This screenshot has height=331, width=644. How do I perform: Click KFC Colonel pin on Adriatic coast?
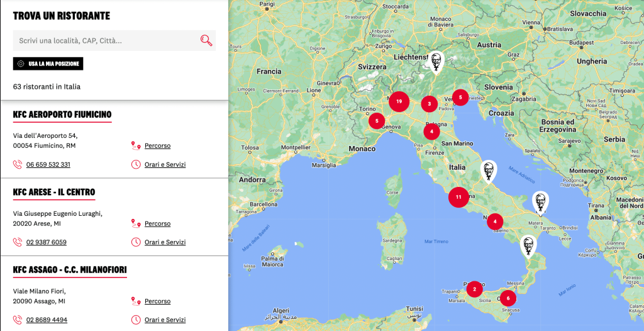coord(488,171)
